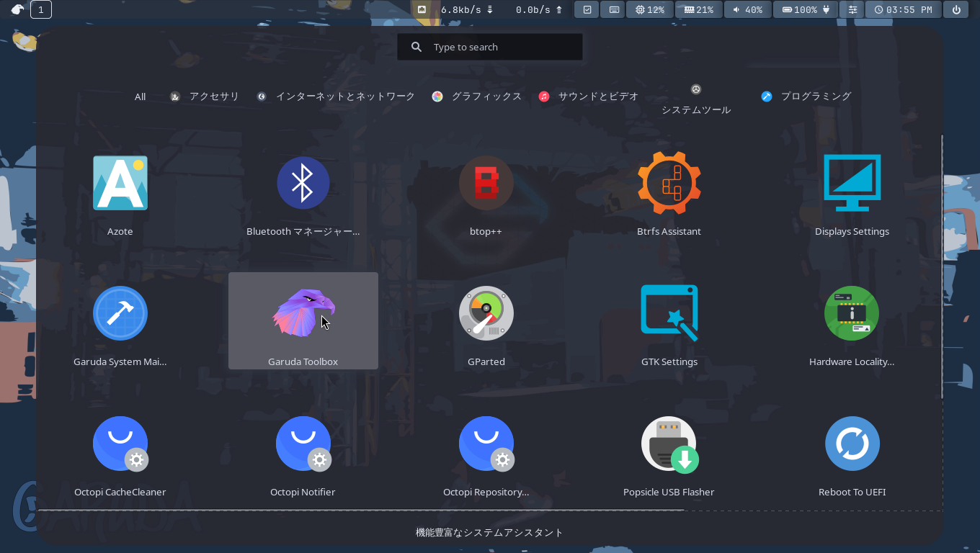Switch to アクセサリ category
The image size is (980, 553).
pyautogui.click(x=205, y=96)
